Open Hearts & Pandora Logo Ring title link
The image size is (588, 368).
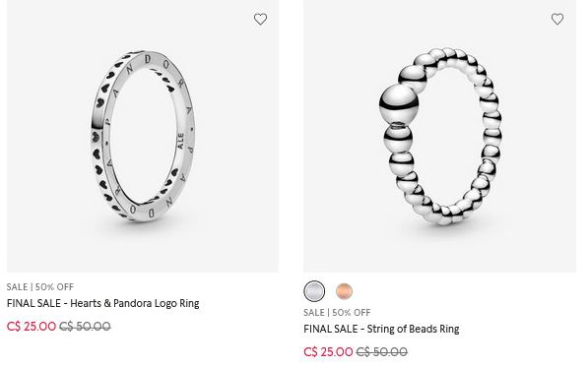coord(103,303)
